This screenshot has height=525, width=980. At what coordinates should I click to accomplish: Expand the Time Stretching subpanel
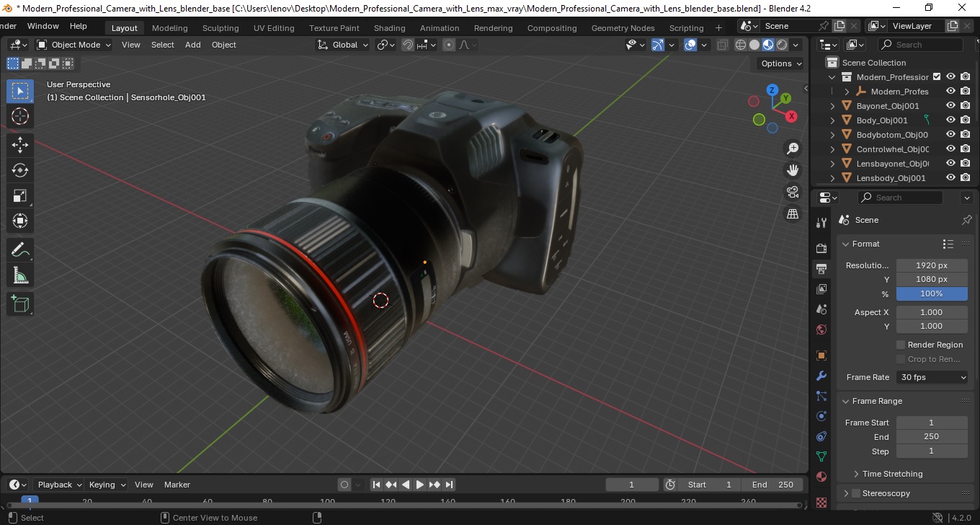[856, 474]
